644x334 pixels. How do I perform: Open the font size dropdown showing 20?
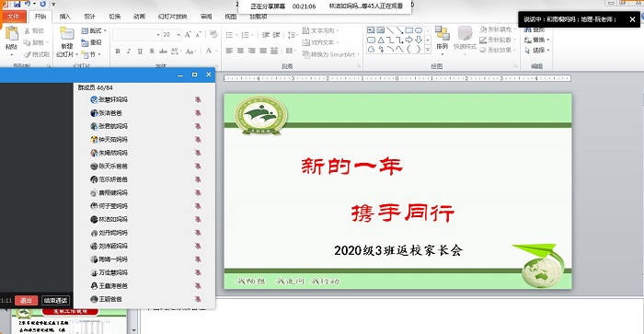(172, 35)
